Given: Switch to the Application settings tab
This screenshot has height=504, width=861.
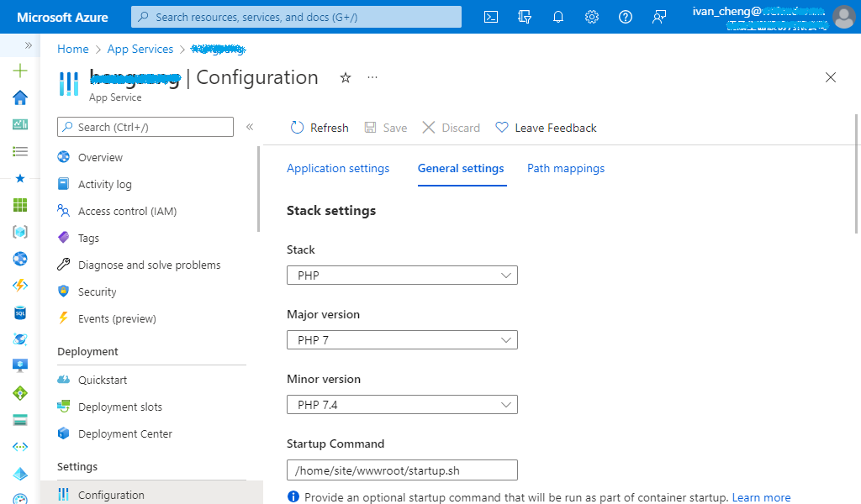Looking at the screenshot, I should click(338, 168).
